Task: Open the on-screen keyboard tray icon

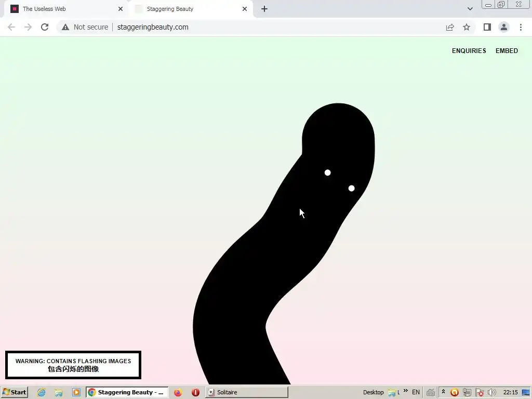Action: [x=431, y=393]
